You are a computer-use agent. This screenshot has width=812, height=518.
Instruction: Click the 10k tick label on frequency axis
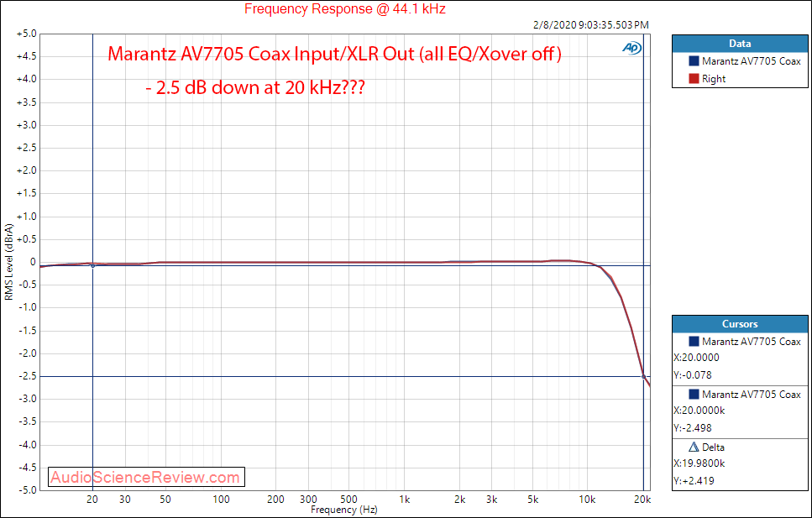point(587,500)
